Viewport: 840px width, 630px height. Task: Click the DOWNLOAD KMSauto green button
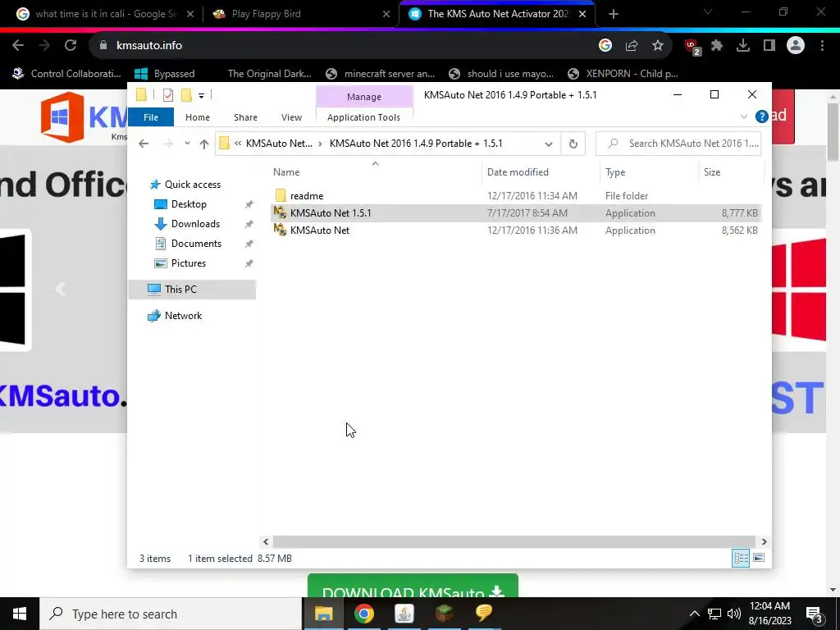[x=413, y=586]
